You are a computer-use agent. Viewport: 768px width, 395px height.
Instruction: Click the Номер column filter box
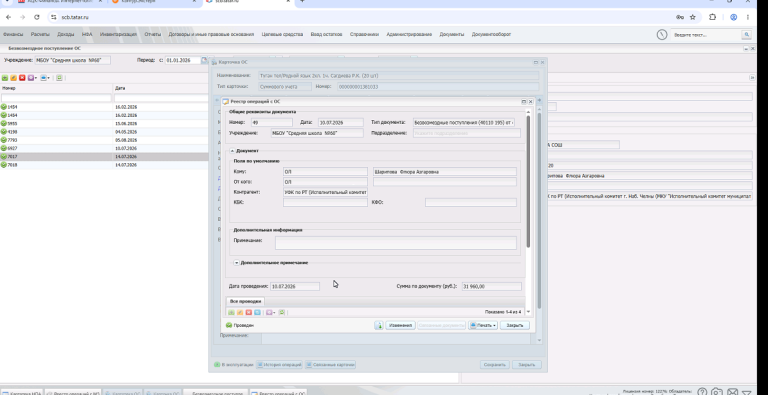coord(56,99)
